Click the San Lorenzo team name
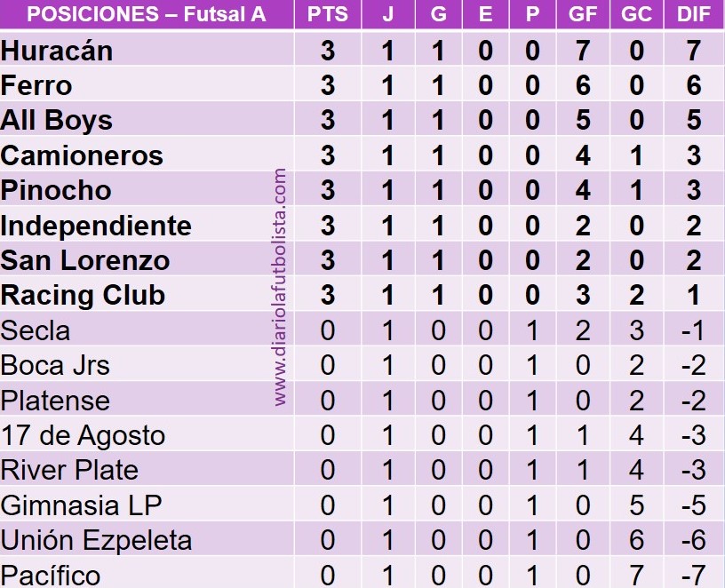This screenshot has height=588, width=725. click(85, 260)
